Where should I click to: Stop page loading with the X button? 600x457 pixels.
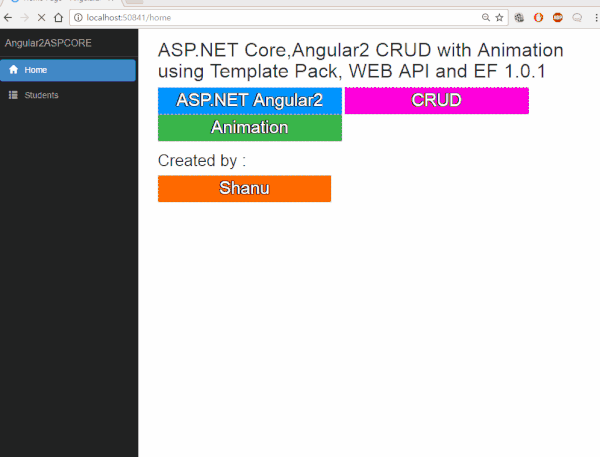(41, 18)
